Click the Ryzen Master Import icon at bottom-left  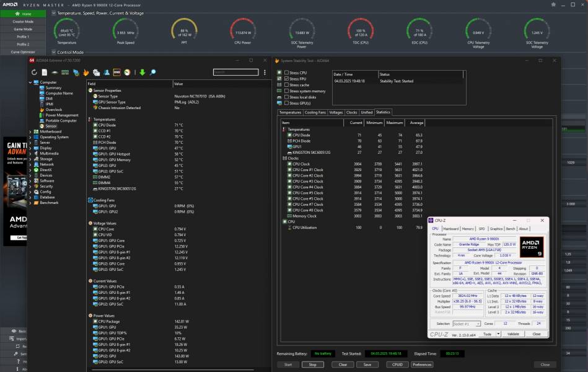pos(12,339)
